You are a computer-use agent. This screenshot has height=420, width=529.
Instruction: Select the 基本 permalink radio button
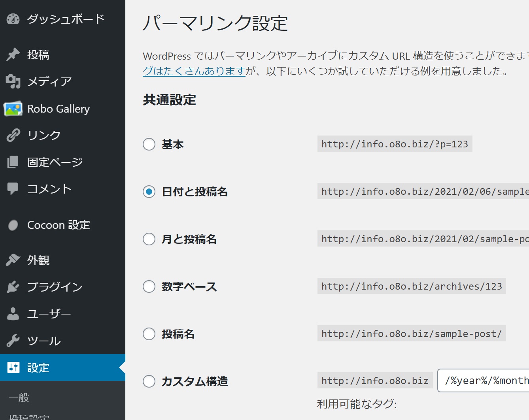coord(149,144)
